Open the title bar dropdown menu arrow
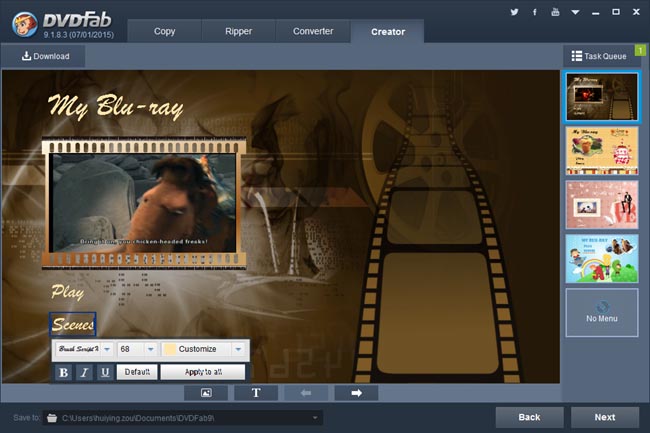Viewport: 650px width, 433px height. click(x=575, y=12)
